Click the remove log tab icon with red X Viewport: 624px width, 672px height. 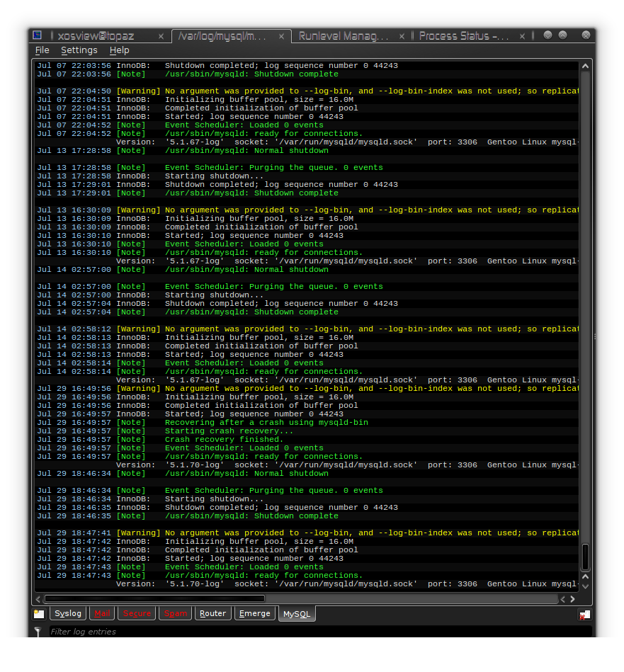point(584,615)
